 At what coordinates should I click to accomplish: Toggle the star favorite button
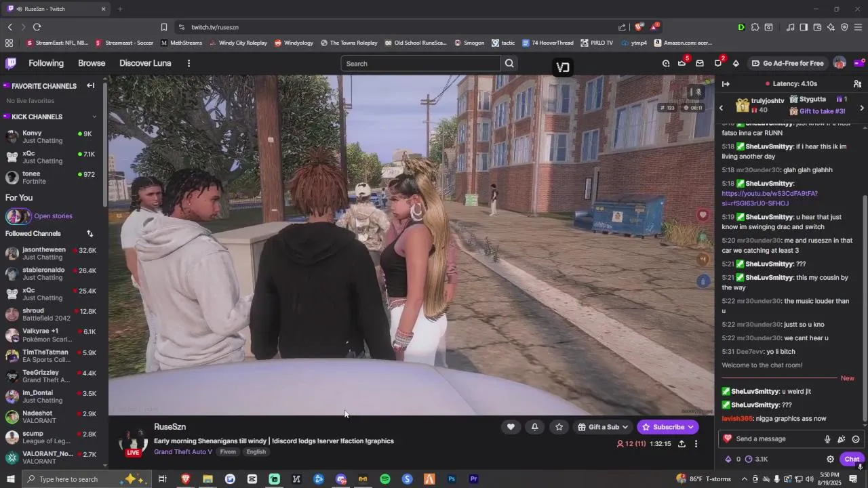click(x=559, y=427)
